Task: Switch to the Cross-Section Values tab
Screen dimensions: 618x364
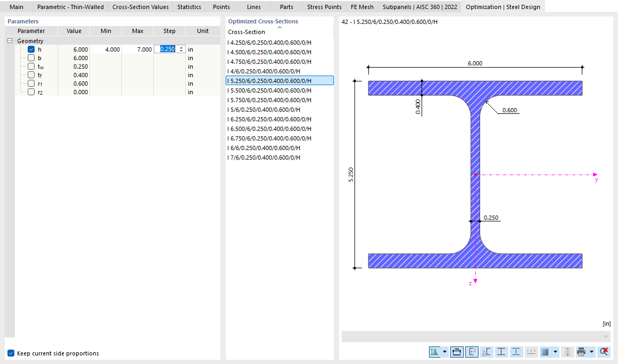Action: 140,7
